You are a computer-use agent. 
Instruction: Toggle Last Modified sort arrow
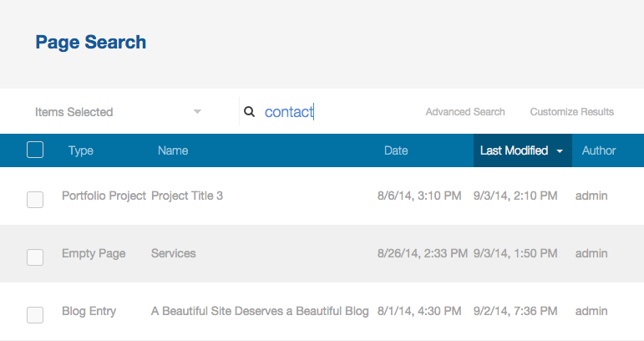(560, 151)
